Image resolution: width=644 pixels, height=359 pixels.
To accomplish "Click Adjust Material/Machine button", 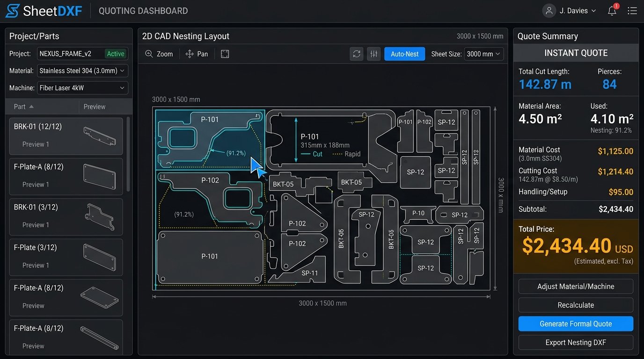I will point(576,287).
